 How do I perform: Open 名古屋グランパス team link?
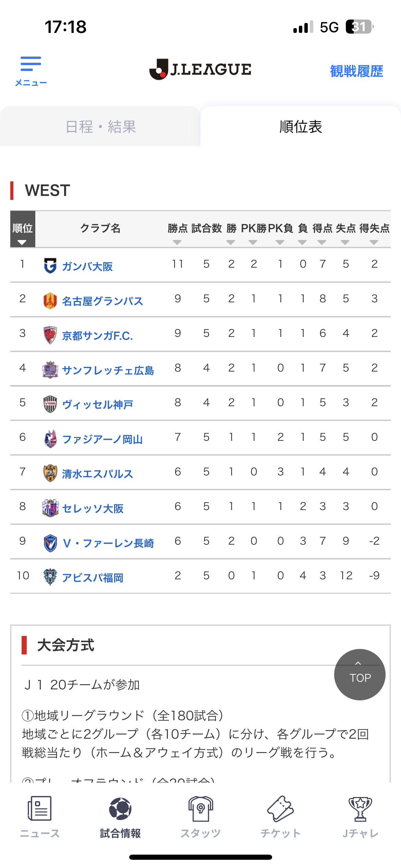pos(102,301)
